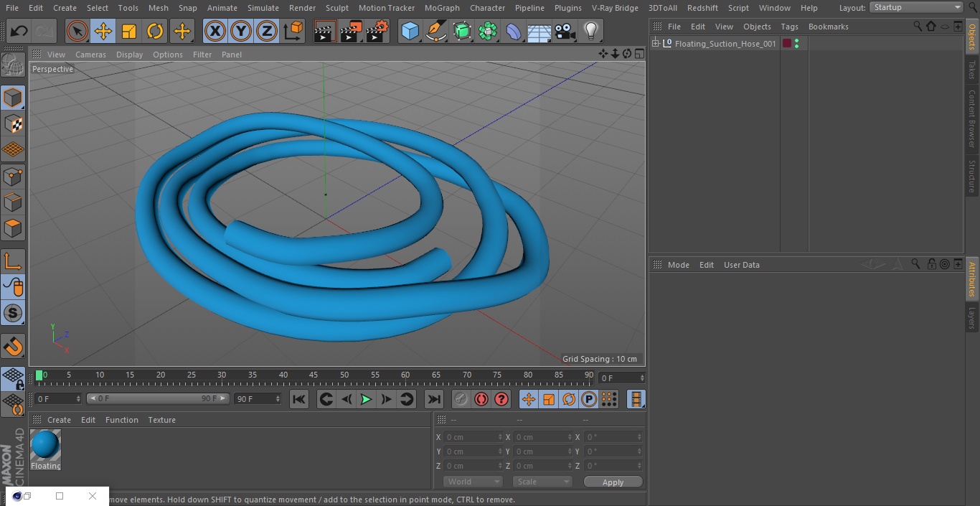Select the Live Selection tool

(77, 32)
